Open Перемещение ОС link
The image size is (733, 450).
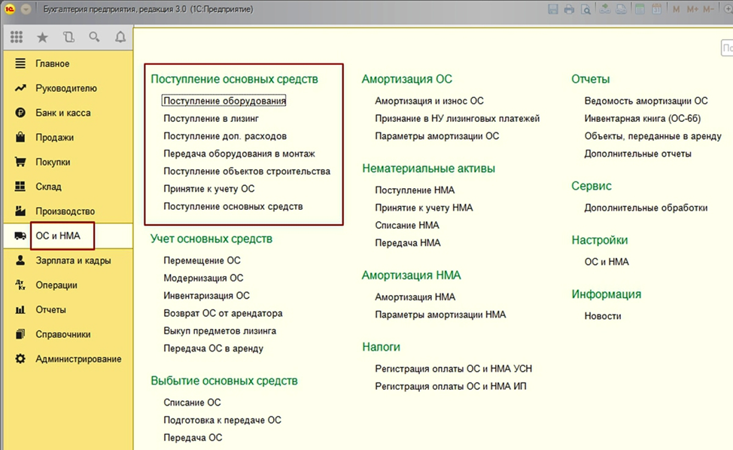tap(201, 260)
